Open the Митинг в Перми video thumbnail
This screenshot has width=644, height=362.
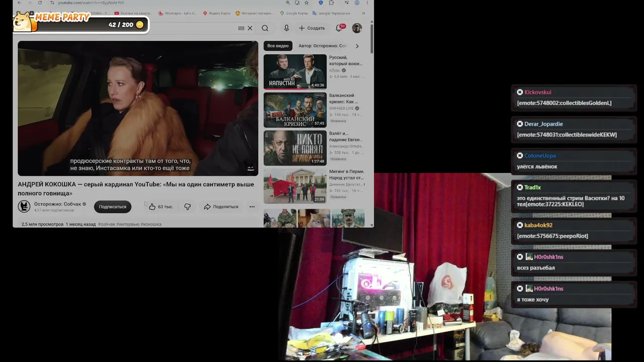coord(295,186)
